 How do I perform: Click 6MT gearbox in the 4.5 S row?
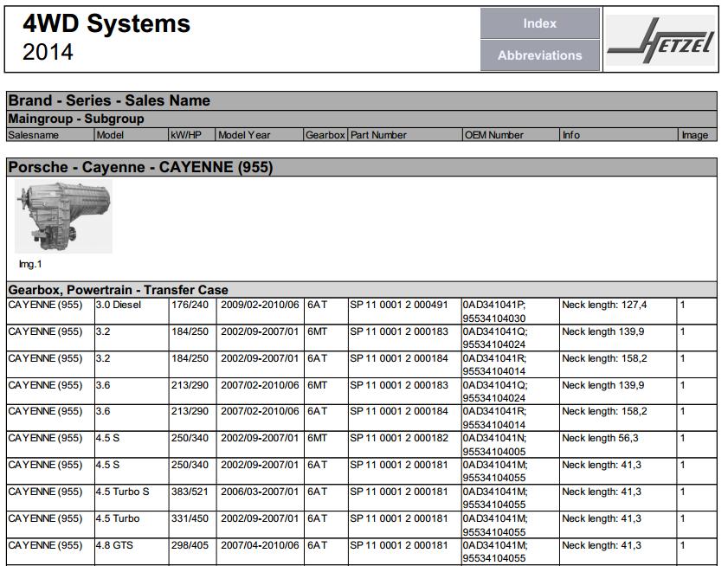317,438
